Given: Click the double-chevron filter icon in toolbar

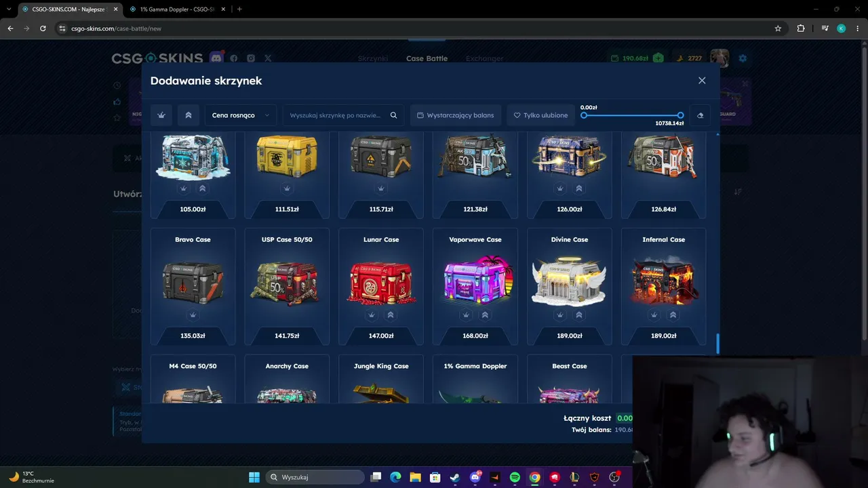Looking at the screenshot, I should 189,115.
